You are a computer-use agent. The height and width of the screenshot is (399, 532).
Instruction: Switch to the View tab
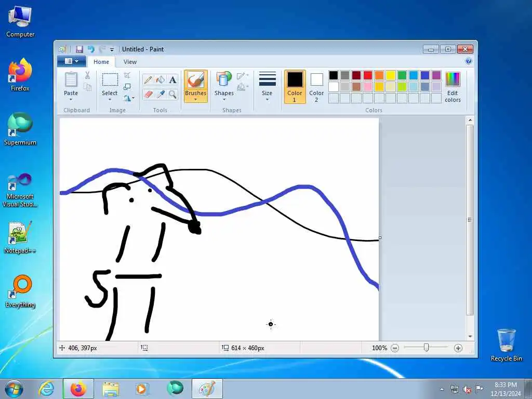coord(130,62)
